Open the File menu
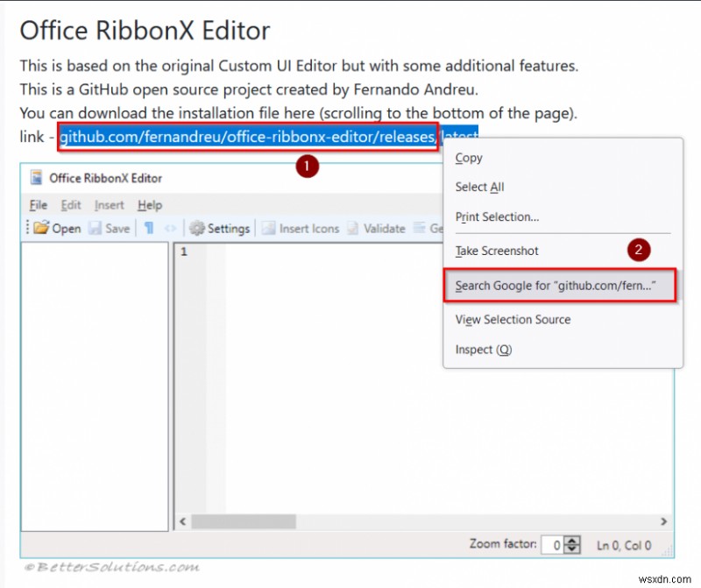This screenshot has width=701, height=588. (37, 205)
